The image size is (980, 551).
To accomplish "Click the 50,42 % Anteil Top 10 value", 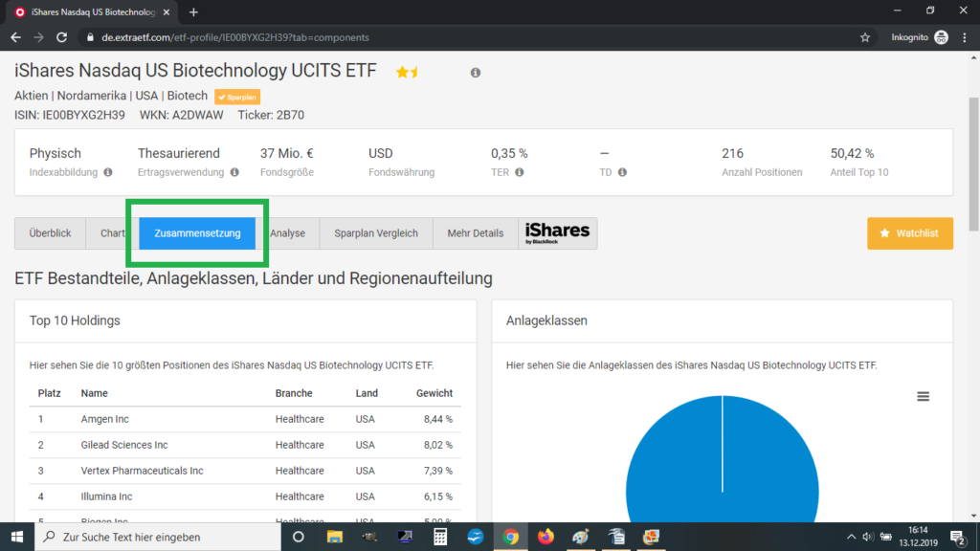I will pyautogui.click(x=852, y=153).
